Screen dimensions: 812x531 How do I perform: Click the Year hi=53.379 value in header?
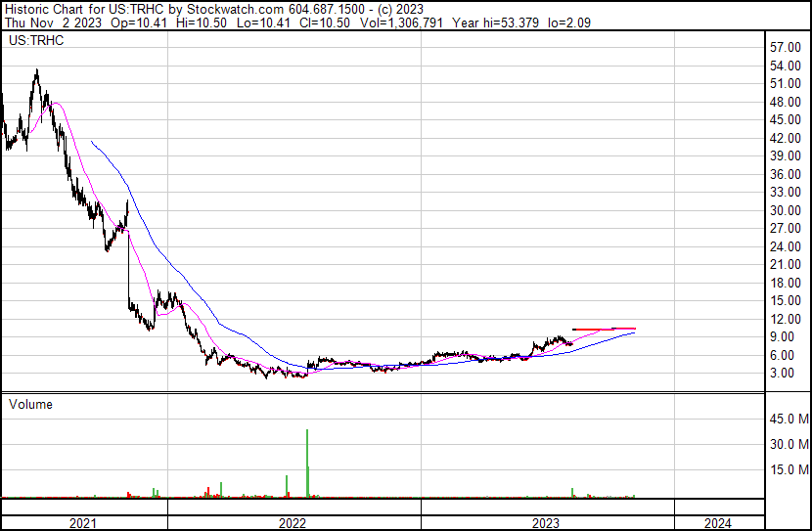[495, 22]
